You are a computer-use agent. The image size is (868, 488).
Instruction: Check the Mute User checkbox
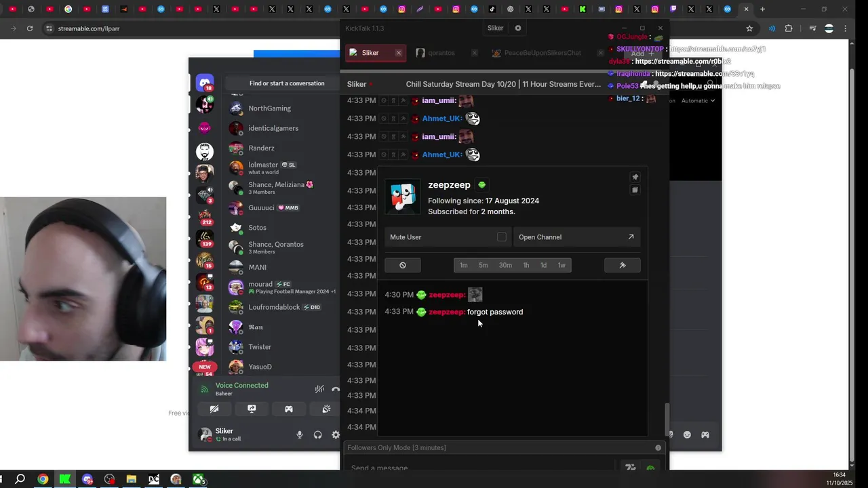point(502,237)
